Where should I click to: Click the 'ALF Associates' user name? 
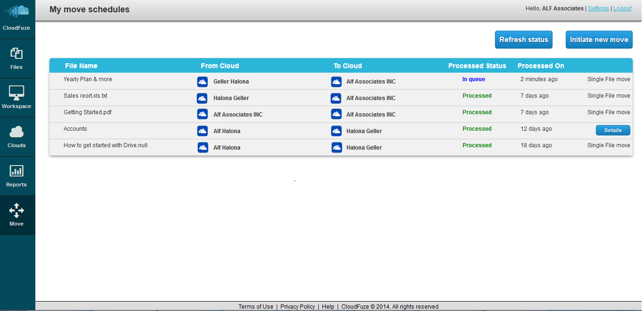click(563, 8)
